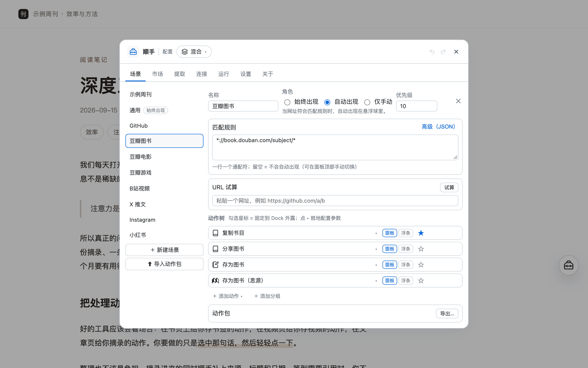
Task: Click the book icon of 复制书目
Action: pos(215,233)
